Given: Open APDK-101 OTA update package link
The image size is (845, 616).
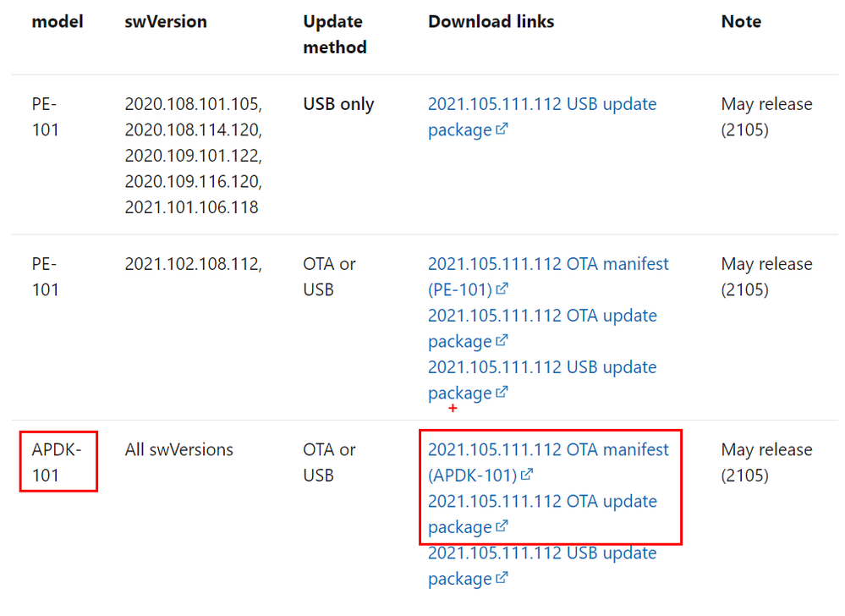Looking at the screenshot, I should point(541,514).
